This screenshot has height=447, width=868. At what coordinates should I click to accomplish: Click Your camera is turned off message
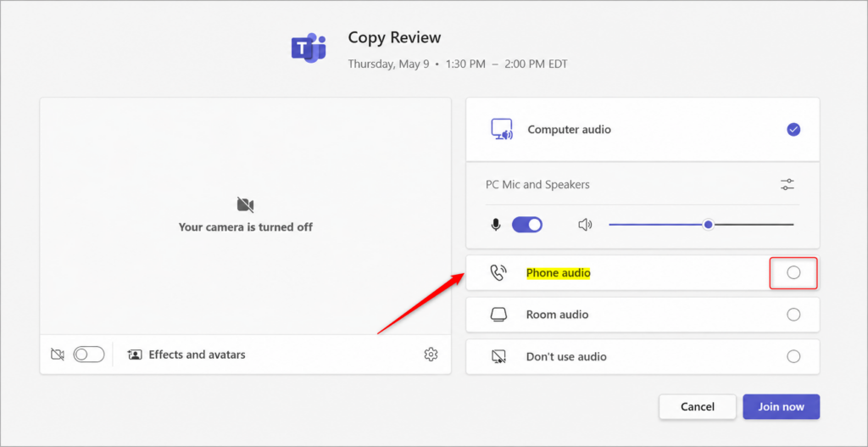(245, 227)
